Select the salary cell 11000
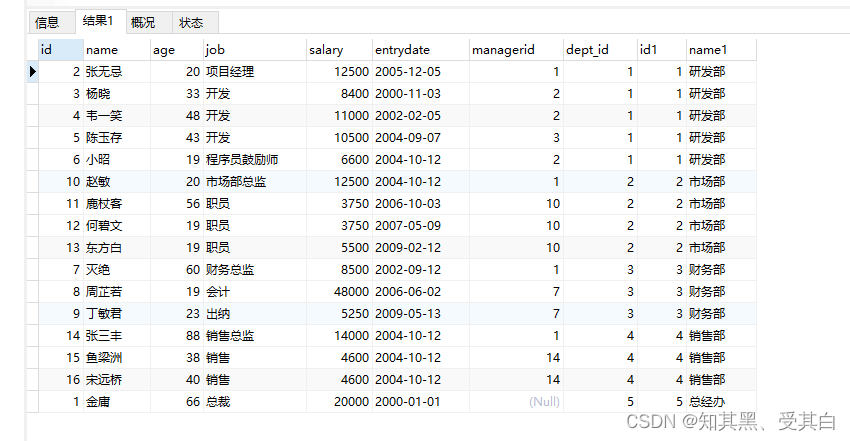Viewport: 850px width, 441px height. point(339,115)
